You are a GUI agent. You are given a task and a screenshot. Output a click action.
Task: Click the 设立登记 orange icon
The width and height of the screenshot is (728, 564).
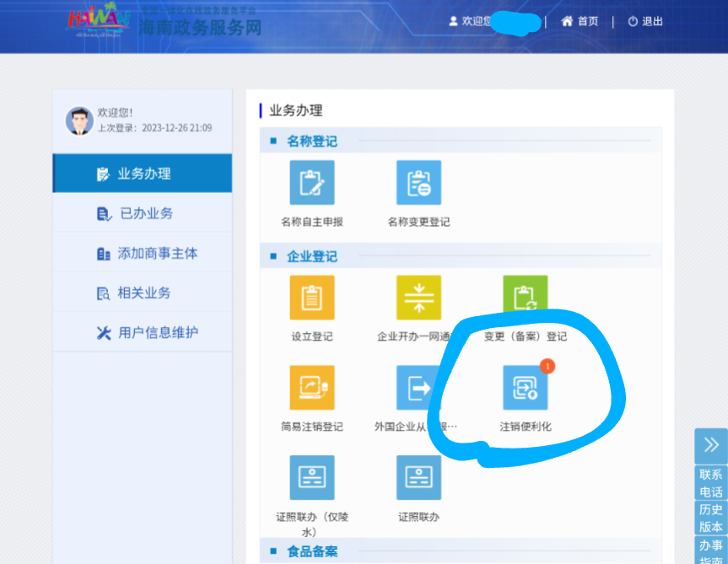312,298
